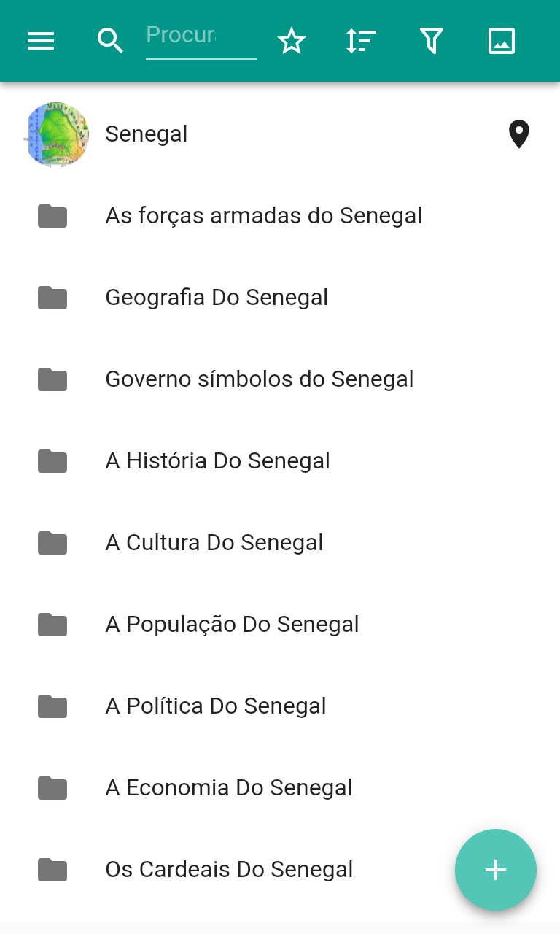Open the funnel filter options
Screen dimensions: 560x934
point(432,41)
